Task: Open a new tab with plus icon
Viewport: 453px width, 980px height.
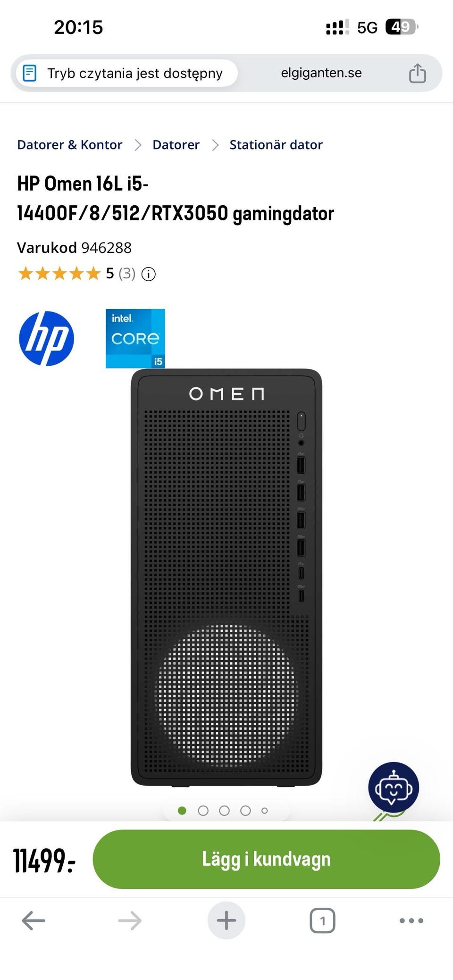Action: coord(226,920)
